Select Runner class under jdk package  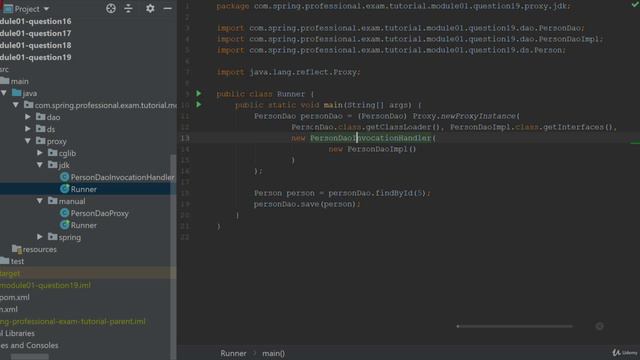[x=84, y=189]
